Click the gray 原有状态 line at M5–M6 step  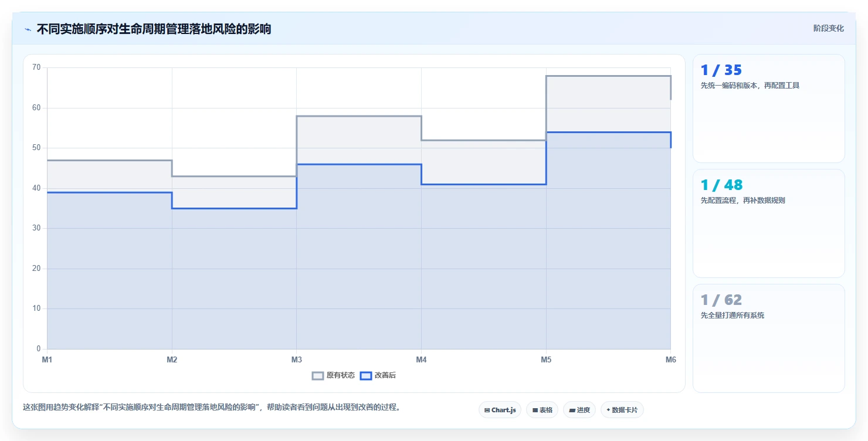pyautogui.click(x=608, y=76)
